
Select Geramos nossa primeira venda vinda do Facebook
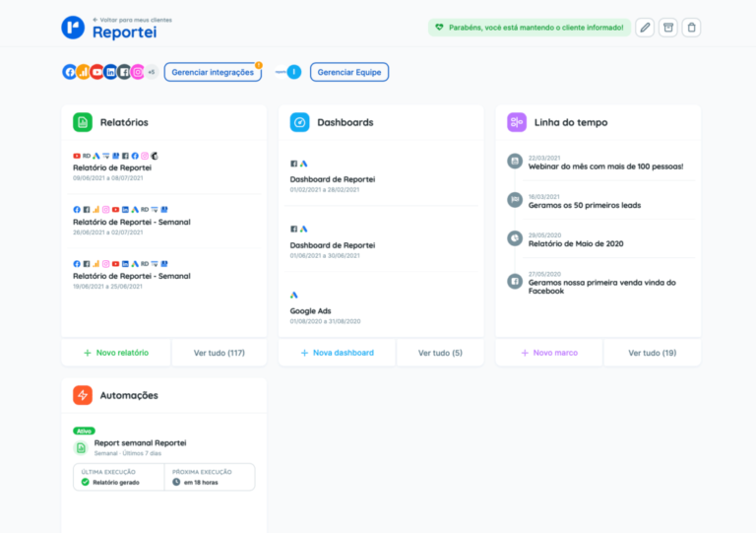click(601, 287)
